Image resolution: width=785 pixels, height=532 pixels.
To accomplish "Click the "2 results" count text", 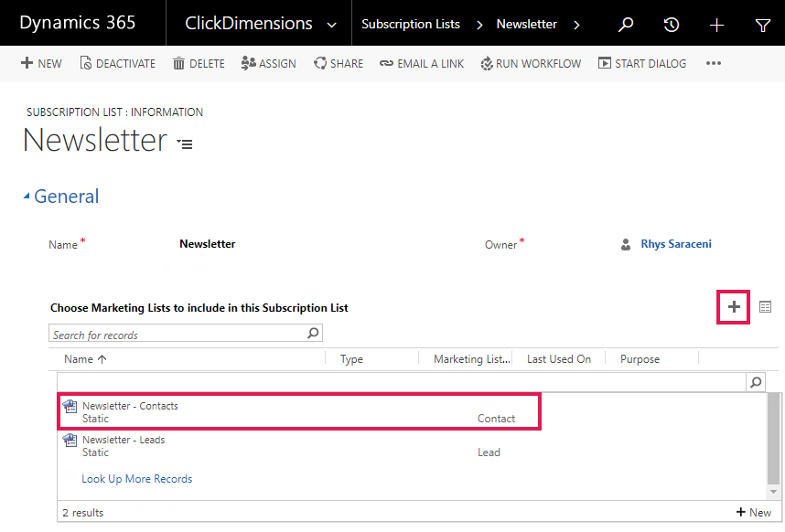I will pos(82,513).
